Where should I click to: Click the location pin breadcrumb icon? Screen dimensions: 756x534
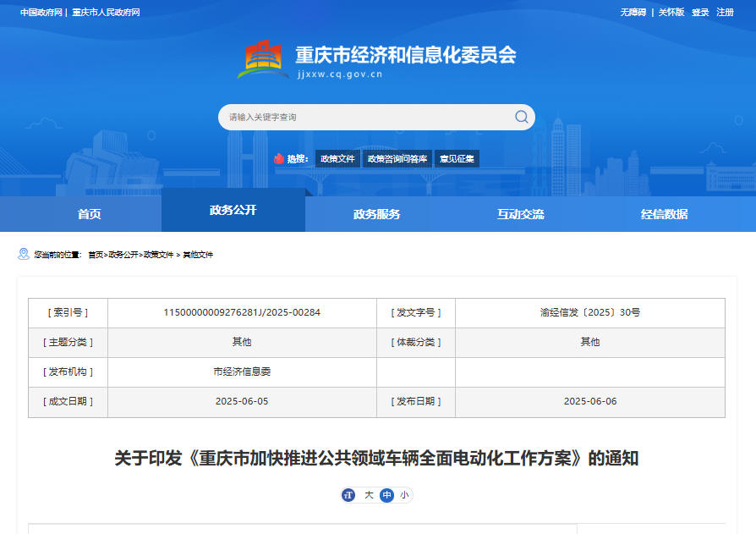tap(23, 254)
